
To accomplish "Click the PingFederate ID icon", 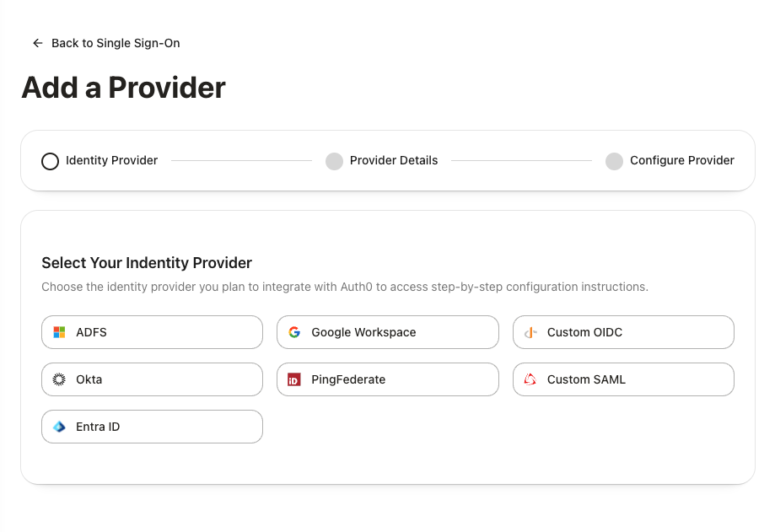I will coord(294,379).
